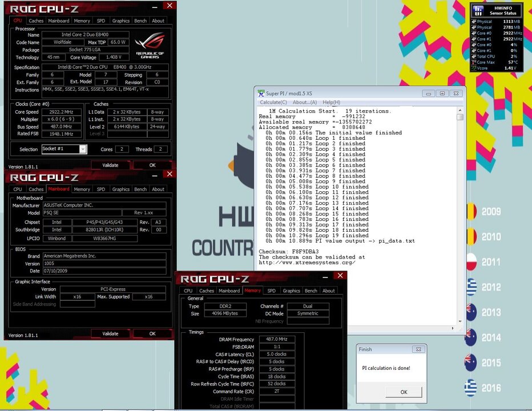The image size is (532, 411).
Task: Maximize the Super PI window
Action: [442, 94]
